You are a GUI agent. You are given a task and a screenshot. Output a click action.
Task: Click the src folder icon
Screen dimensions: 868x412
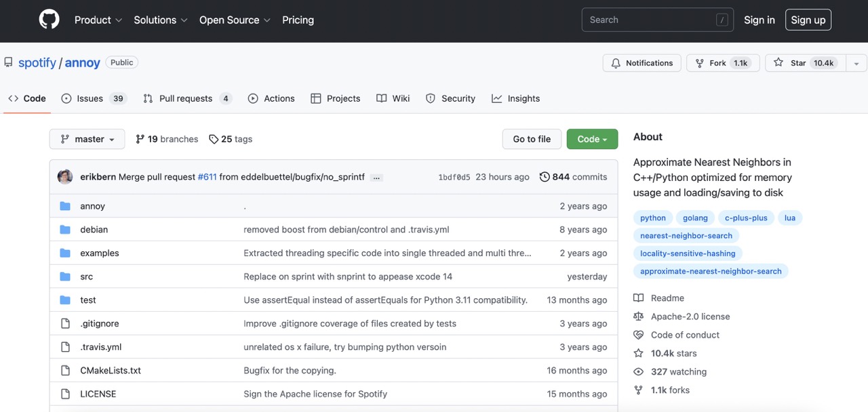click(x=65, y=276)
